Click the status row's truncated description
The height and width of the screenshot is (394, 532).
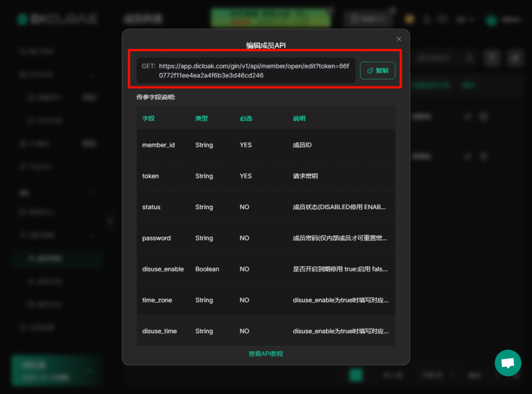pyautogui.click(x=340, y=207)
